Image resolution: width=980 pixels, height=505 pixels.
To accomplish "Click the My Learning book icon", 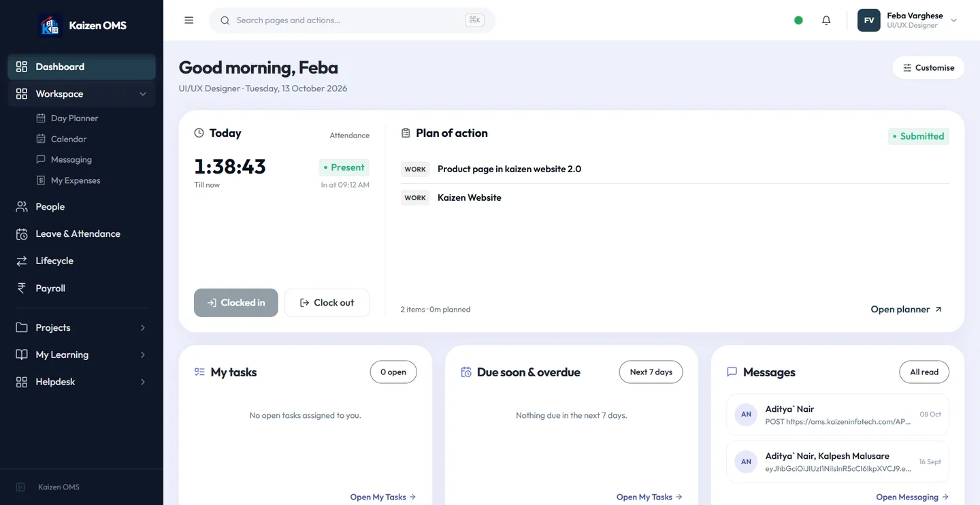I will [x=22, y=355].
